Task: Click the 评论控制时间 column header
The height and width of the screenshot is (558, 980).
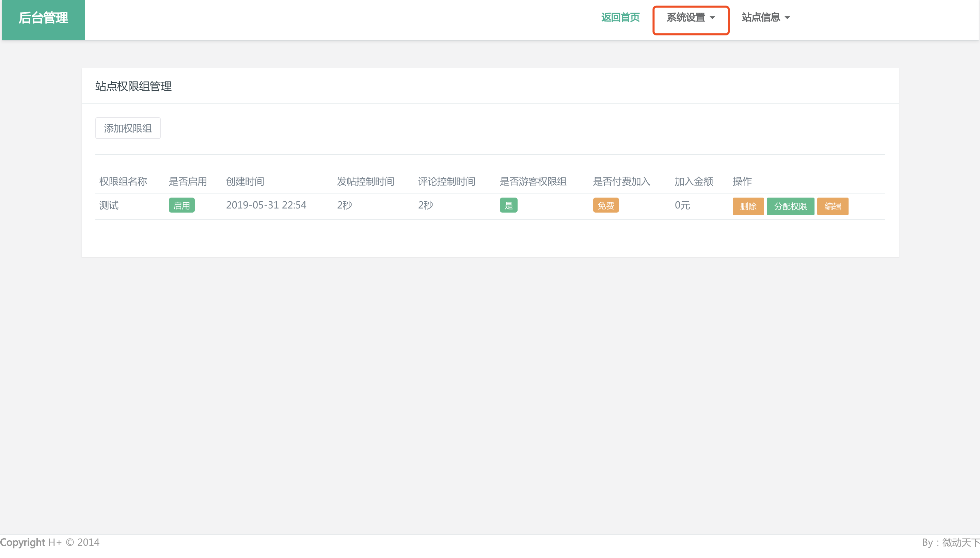Action: click(446, 181)
